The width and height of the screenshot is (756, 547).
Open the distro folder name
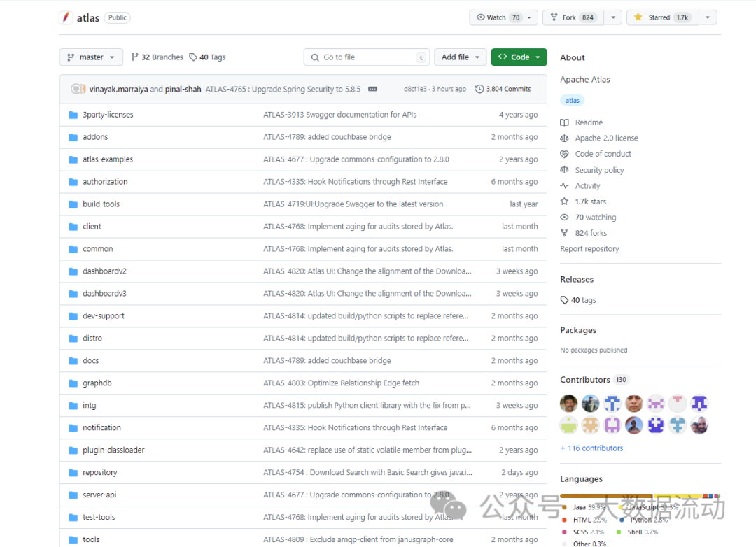92,339
